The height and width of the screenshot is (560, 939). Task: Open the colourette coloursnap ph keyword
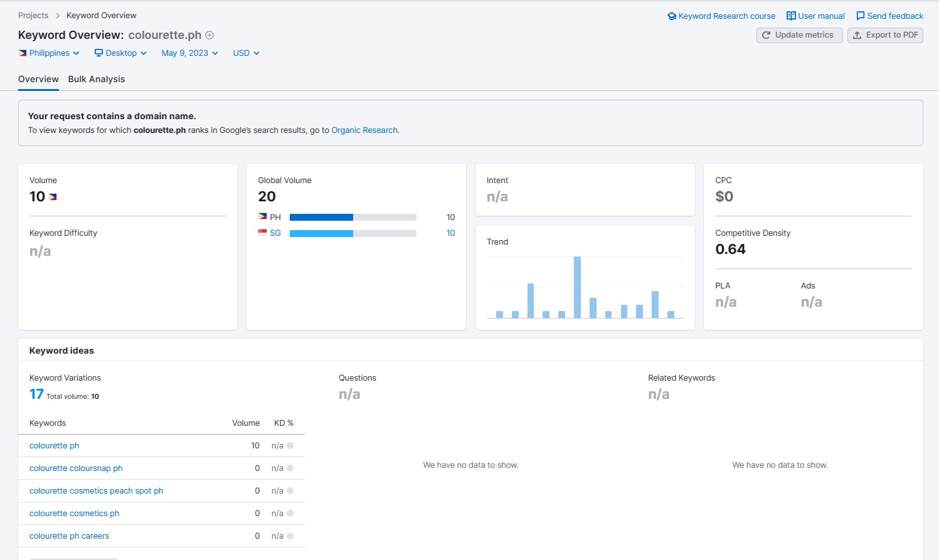point(76,468)
